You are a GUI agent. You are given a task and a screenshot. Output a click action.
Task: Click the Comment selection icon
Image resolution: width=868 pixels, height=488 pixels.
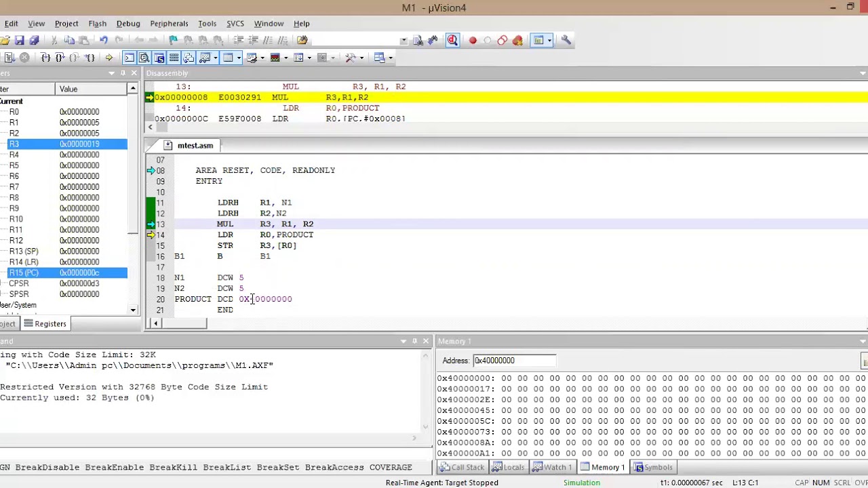tap(269, 41)
